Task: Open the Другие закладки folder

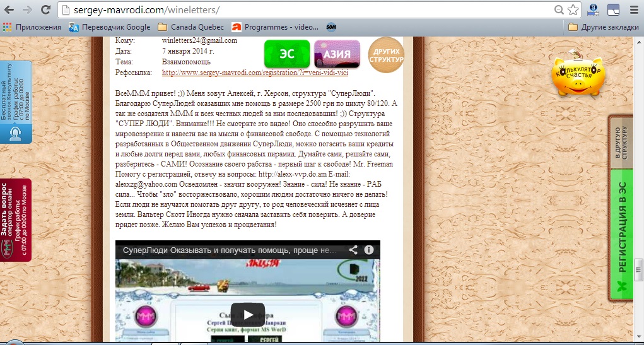Action: [x=604, y=27]
